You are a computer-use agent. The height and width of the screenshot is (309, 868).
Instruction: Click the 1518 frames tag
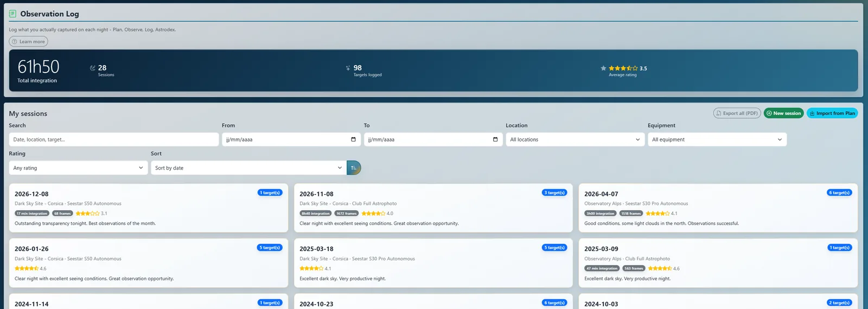point(631,214)
